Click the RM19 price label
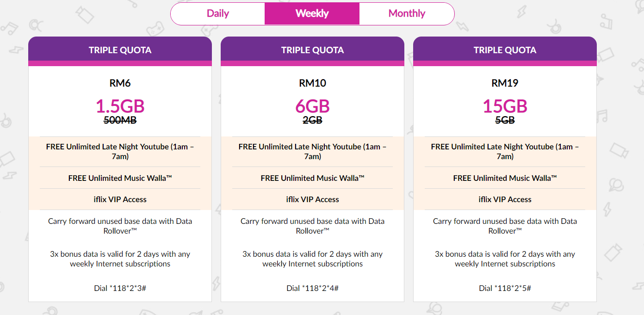Viewport: 644px width, 315px height. coord(505,83)
